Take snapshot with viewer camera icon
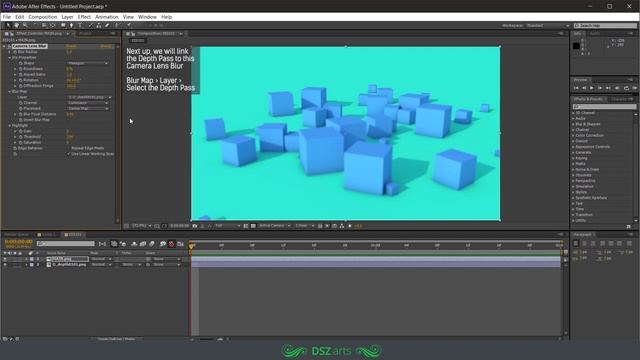This screenshot has width=640, height=360. click(195, 226)
